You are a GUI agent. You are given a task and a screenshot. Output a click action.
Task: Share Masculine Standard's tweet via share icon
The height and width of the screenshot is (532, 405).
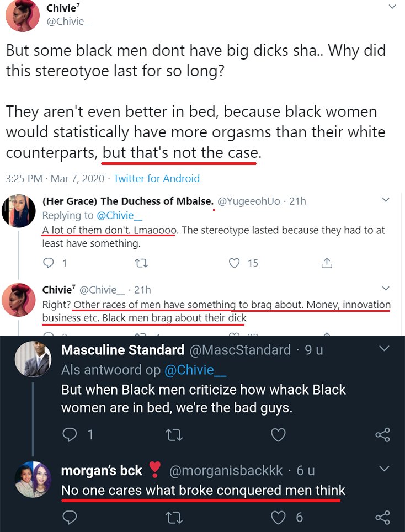382,435
